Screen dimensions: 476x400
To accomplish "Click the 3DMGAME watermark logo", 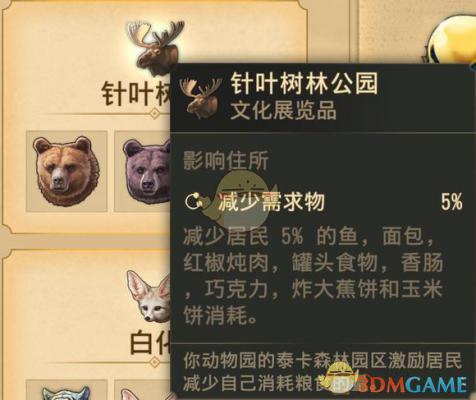I will point(397,383).
